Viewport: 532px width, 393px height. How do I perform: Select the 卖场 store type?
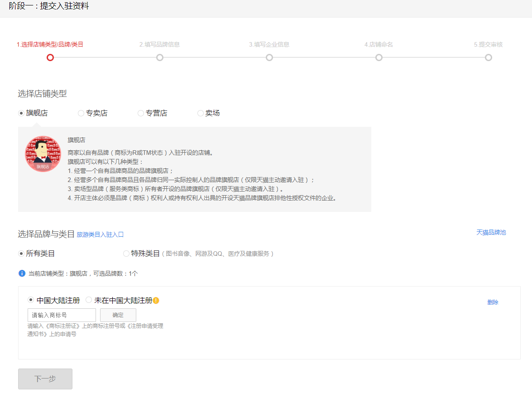(x=200, y=113)
